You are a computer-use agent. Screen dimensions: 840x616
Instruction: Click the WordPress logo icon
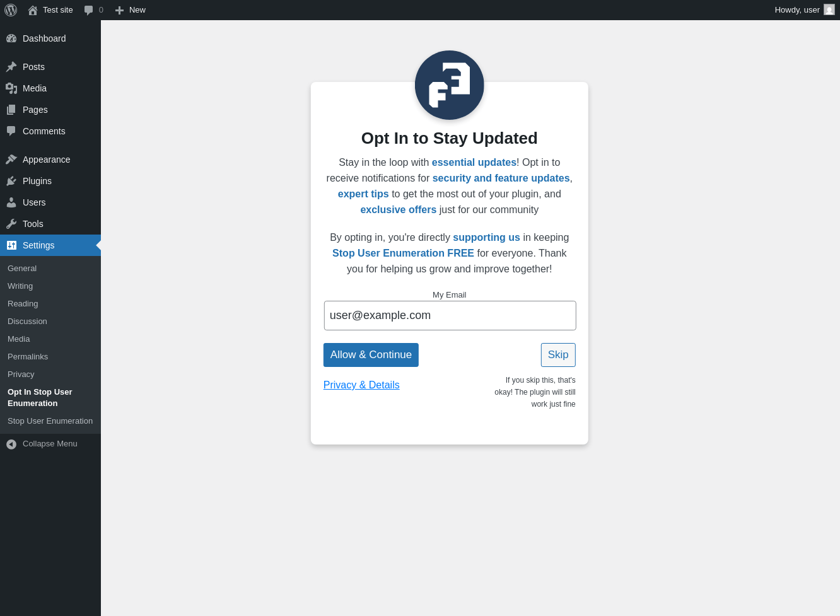tap(11, 10)
